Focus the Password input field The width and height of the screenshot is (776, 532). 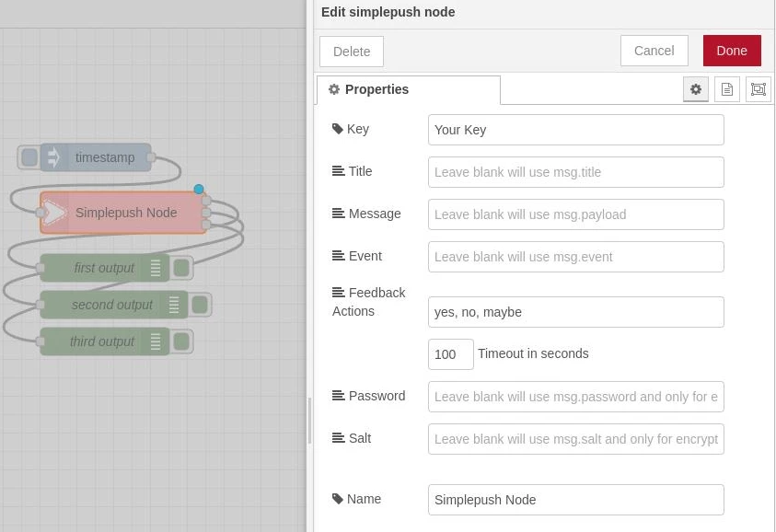(x=575, y=397)
